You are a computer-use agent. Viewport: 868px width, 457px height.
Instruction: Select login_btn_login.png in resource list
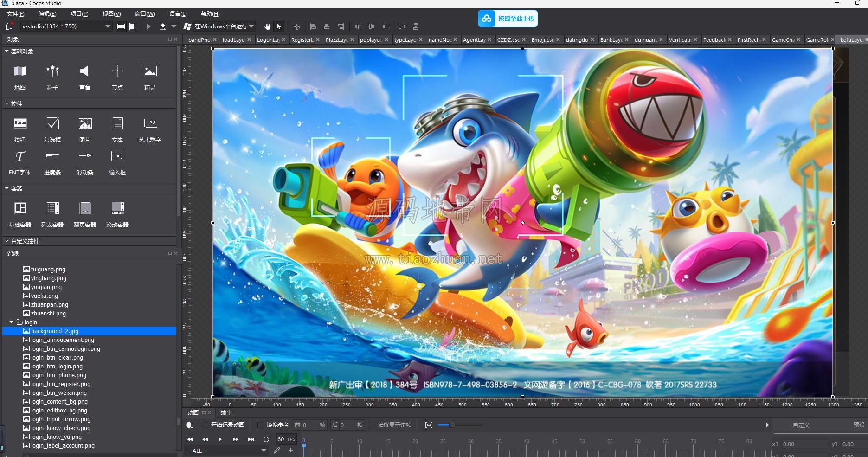[x=57, y=367]
